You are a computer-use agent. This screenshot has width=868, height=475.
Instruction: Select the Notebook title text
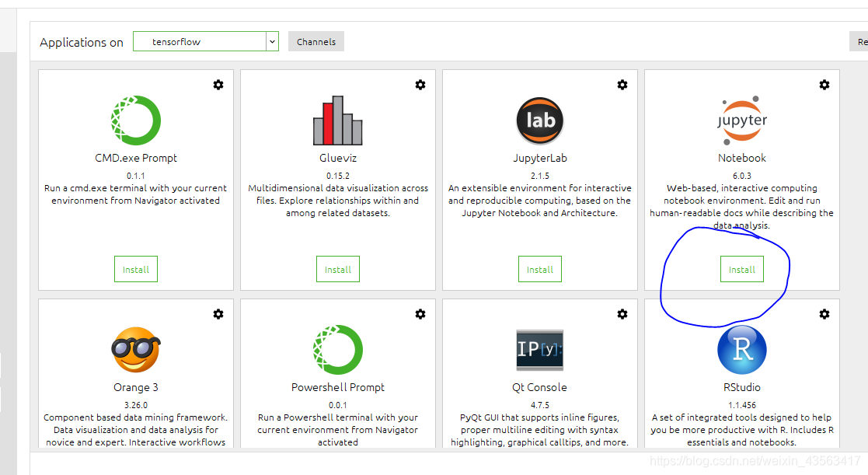pos(742,159)
